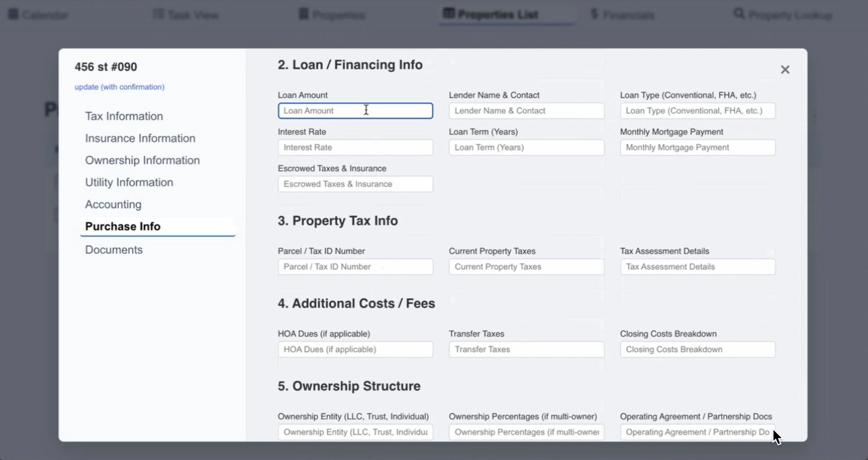Select Utility Information in sidebar

point(129,182)
